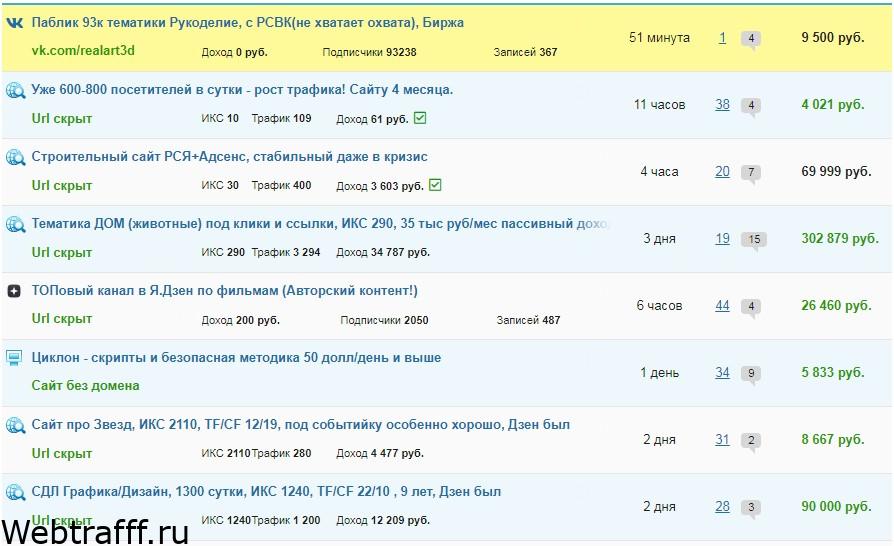This screenshot has height=546, width=894.
Task: Click bid count 44 on Дзен row
Action: point(722,305)
